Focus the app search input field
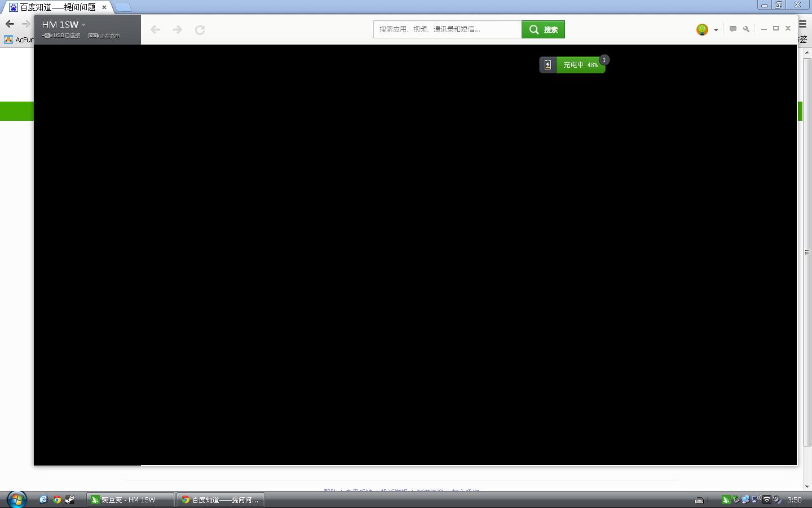812x508 pixels. tap(447, 29)
